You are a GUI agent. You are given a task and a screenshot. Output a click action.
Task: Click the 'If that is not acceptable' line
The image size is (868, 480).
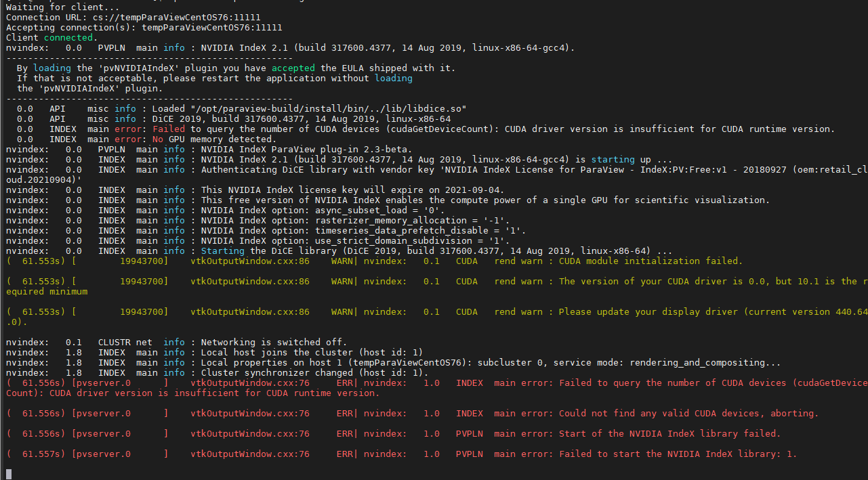coord(215,78)
